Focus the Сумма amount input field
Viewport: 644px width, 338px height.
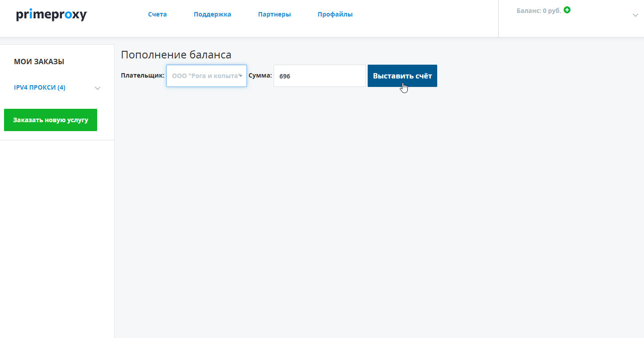320,76
